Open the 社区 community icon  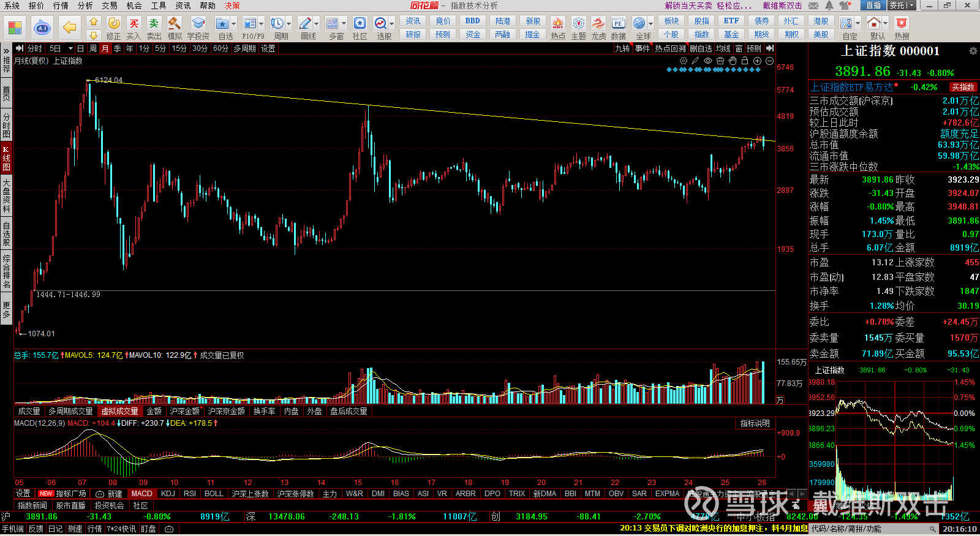point(360,28)
